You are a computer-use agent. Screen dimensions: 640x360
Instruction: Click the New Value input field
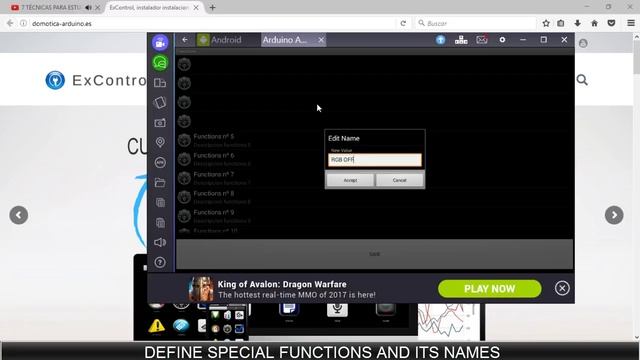(x=375, y=160)
